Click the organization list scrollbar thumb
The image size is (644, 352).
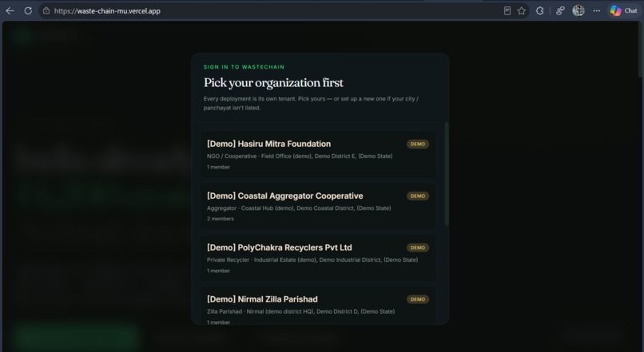[x=446, y=173]
